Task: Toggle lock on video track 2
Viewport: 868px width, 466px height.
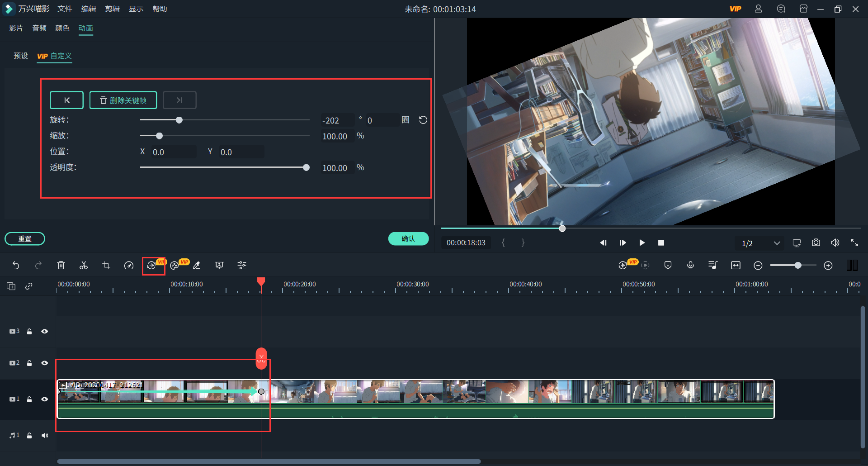Action: tap(29, 363)
